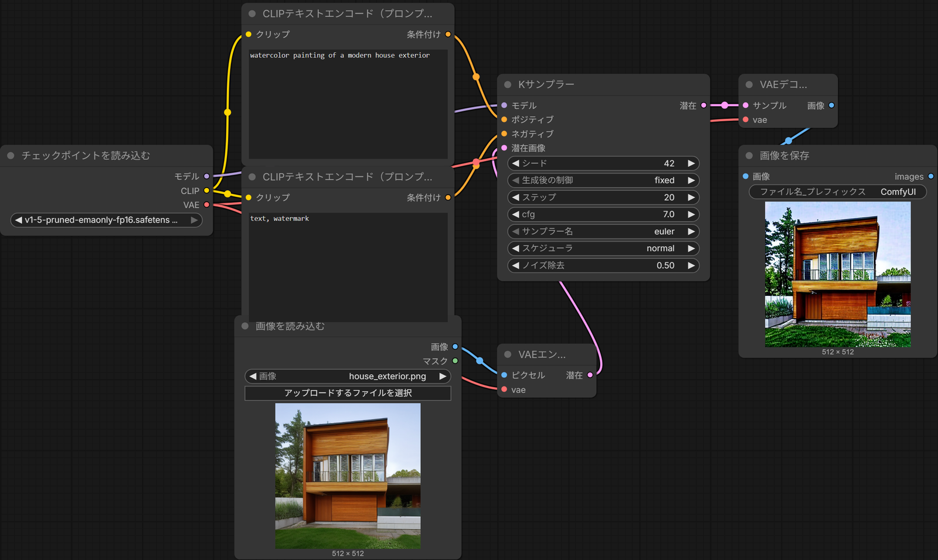
Task: Open the サンプラー名 dropdown showing euler
Action: tap(603, 231)
